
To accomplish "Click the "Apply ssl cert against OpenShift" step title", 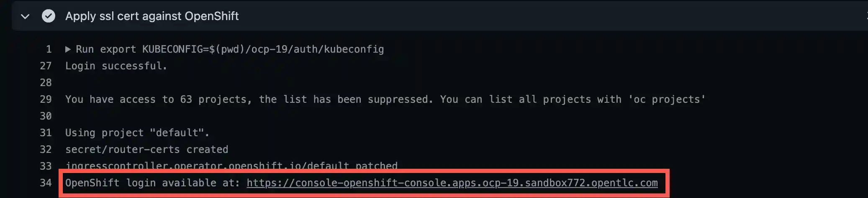I will click(x=152, y=16).
